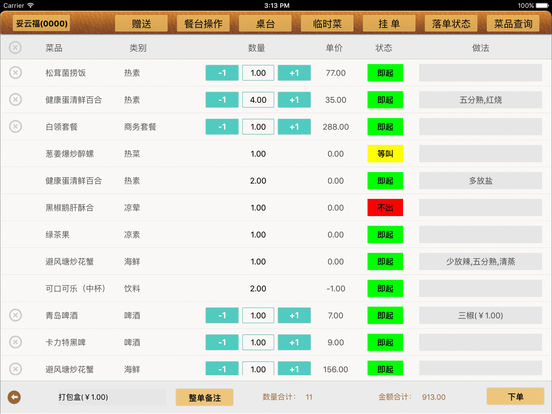The image size is (552, 414).
Task: Increase 卡力特黑啤 quantity with +1
Action: point(294,342)
